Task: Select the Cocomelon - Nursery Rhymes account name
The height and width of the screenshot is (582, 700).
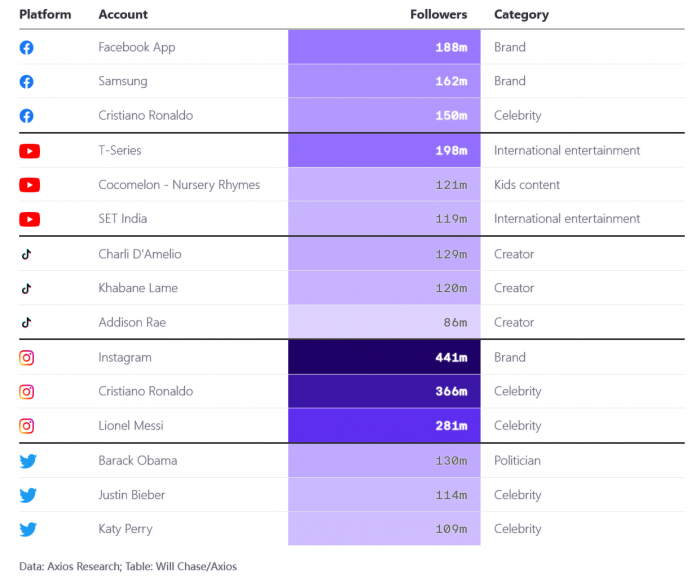Action: coord(179,185)
